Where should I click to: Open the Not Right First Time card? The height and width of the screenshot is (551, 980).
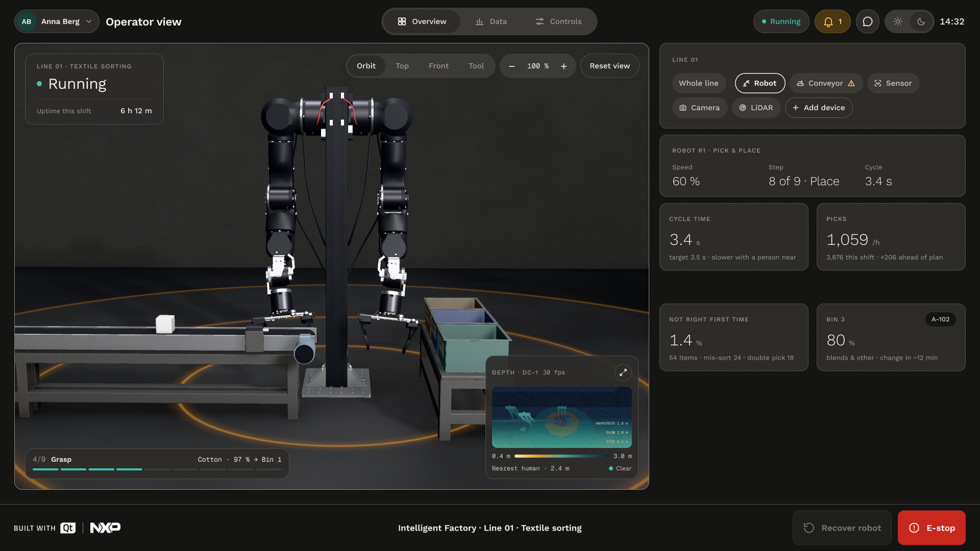point(733,337)
